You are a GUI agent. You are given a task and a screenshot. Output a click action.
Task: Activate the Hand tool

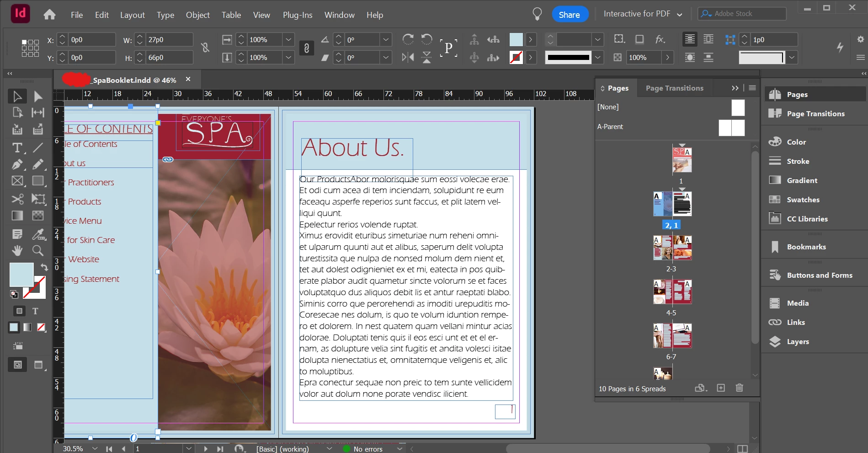pyautogui.click(x=17, y=250)
